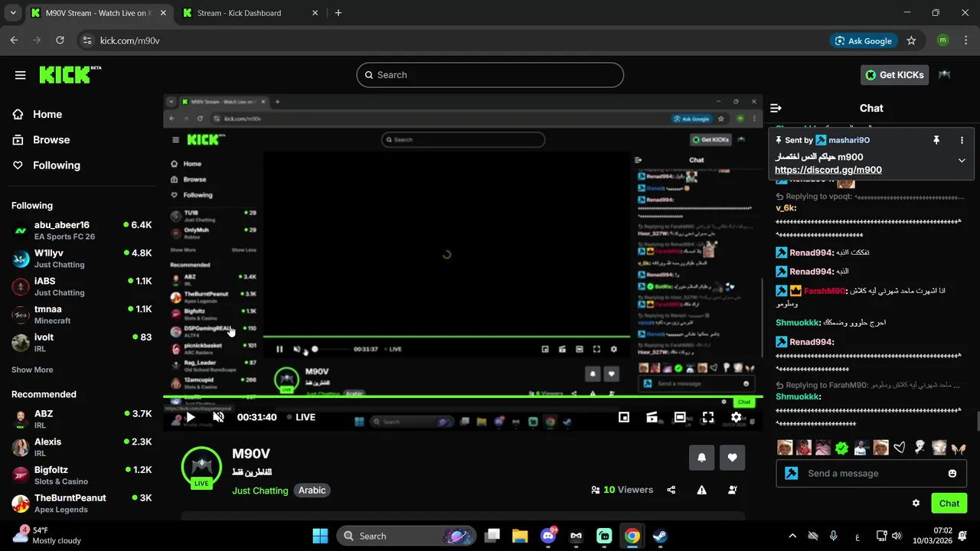The height and width of the screenshot is (551, 980).
Task: Open abu_abeer16 channel avatar in Following
Action: (21, 230)
